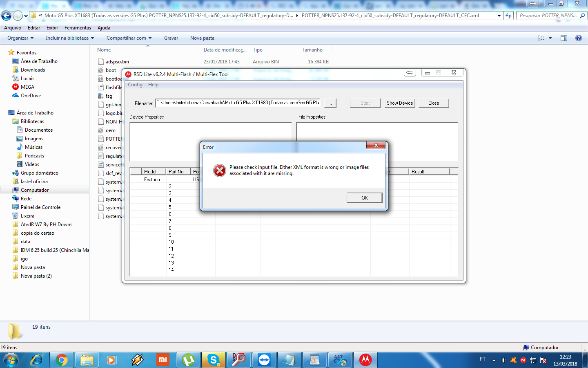
Task: Expand the Incluir na biblioteca dropdown
Action: point(70,38)
